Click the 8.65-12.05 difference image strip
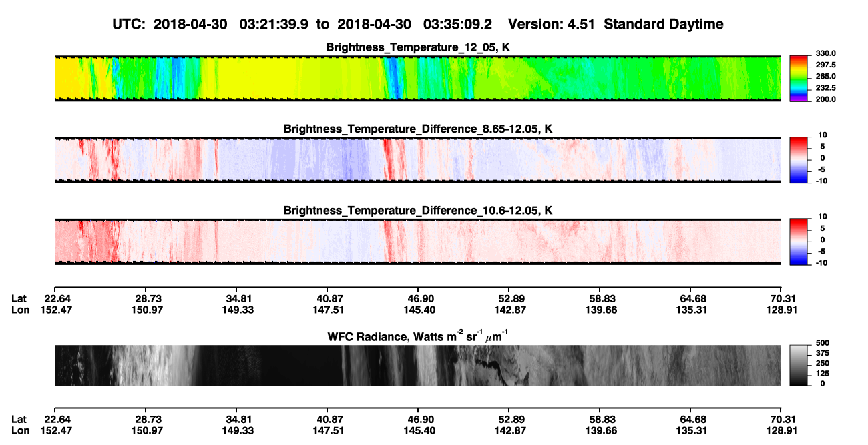Viewport: 868px width, 445px height. coord(417,159)
